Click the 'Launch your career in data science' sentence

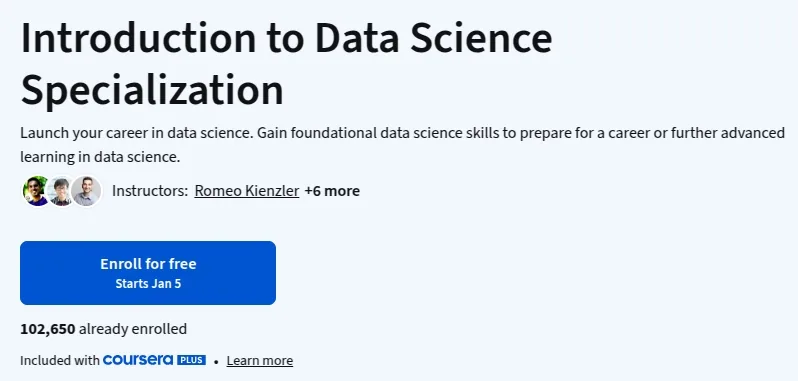tap(136, 133)
